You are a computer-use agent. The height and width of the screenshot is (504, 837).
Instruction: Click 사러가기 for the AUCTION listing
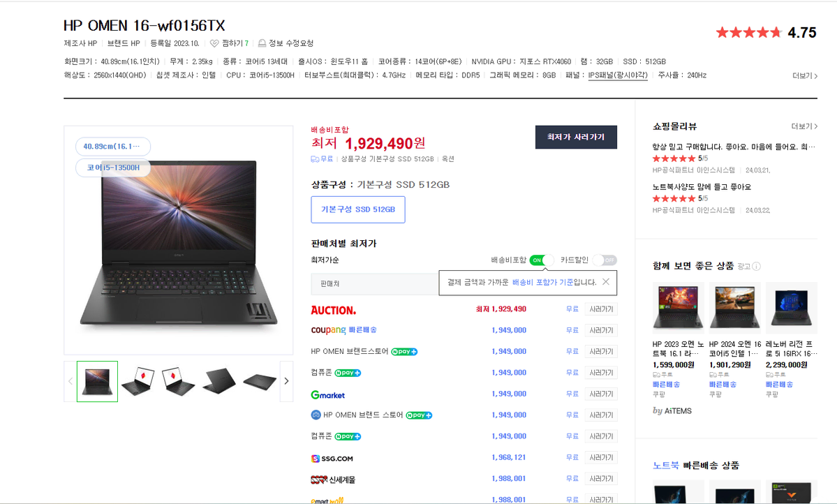click(601, 309)
